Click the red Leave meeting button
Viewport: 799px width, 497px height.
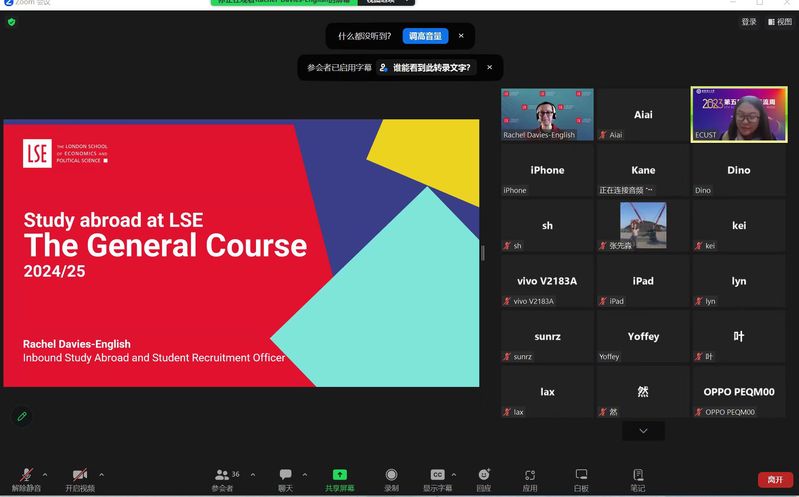[x=775, y=480]
